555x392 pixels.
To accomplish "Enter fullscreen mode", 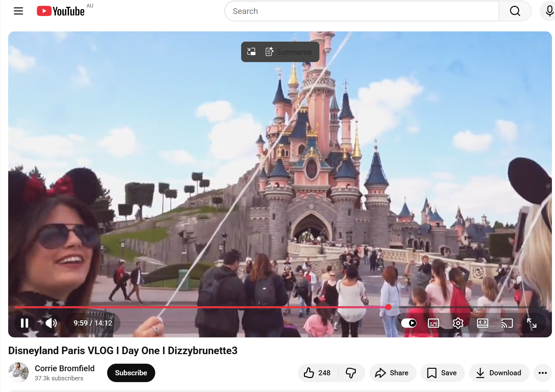I will point(532,323).
